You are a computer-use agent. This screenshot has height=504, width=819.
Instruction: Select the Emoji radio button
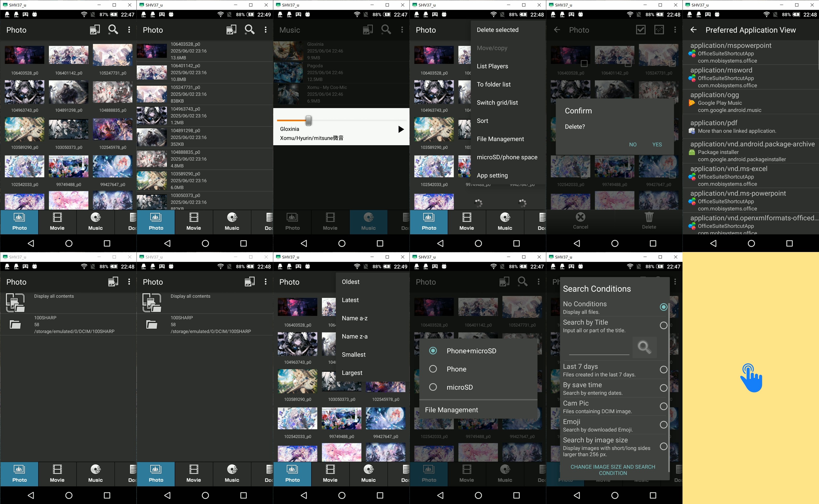663,425
